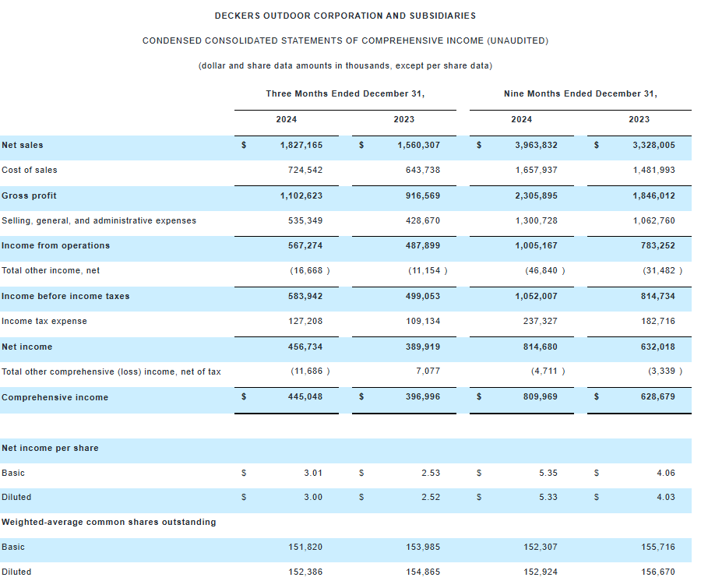Select Net sales value 3,328,005
The width and height of the screenshot is (701, 588).
654,145
